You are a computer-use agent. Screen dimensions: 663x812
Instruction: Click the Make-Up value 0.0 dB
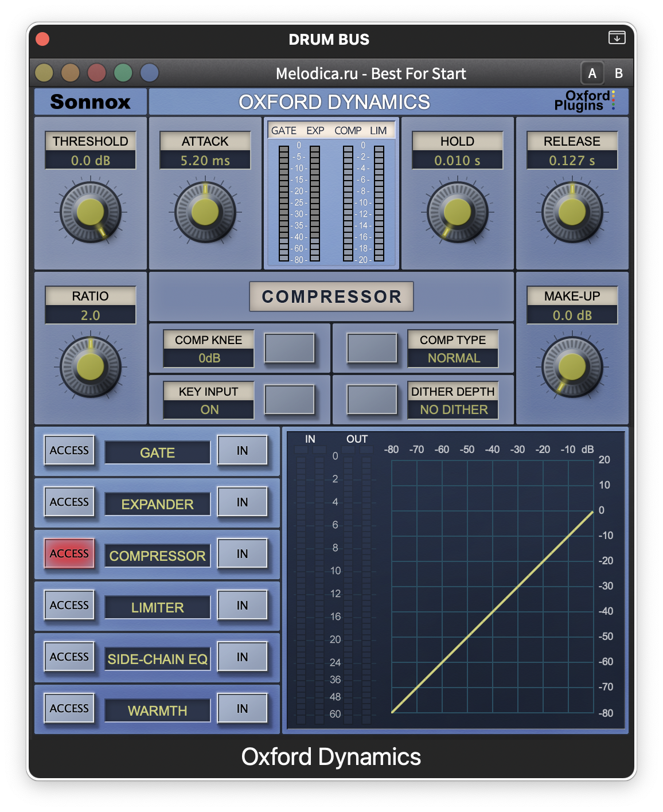click(572, 315)
